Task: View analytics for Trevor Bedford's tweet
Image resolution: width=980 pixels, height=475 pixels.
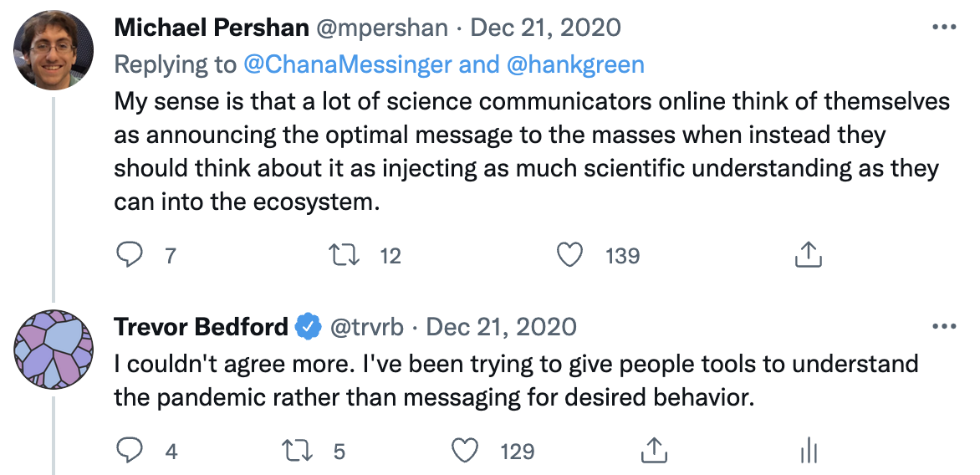Action: (x=808, y=452)
